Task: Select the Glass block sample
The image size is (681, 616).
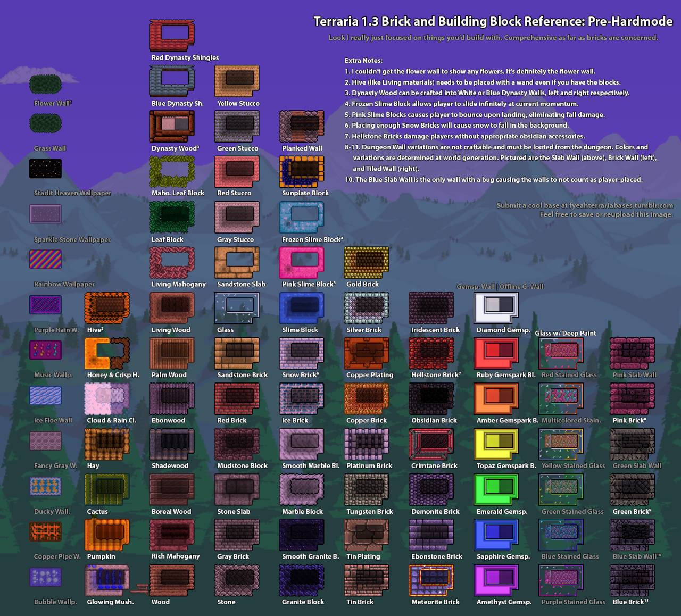Action: coord(237,307)
